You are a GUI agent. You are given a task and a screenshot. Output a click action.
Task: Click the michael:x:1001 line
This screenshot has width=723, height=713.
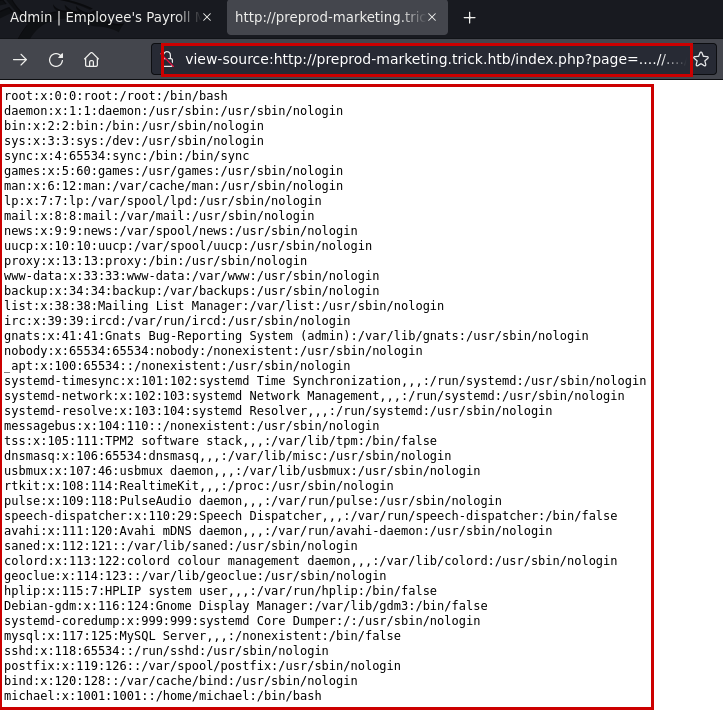(163, 695)
